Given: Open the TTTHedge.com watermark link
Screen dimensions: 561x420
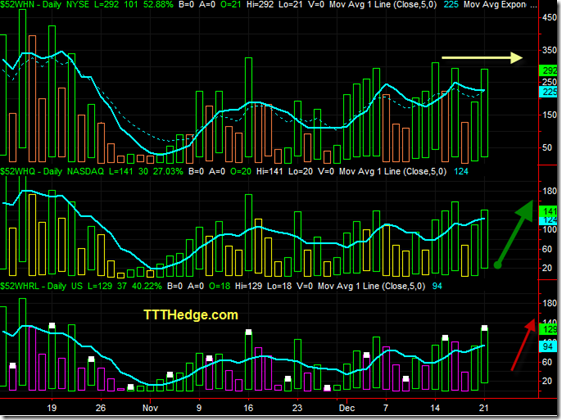Looking at the screenshot, I should click(x=191, y=315).
